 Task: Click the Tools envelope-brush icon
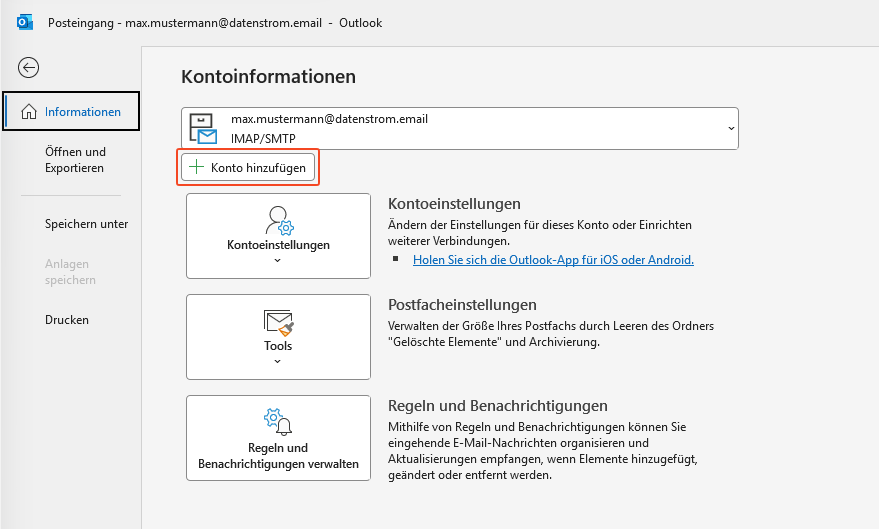click(x=279, y=322)
